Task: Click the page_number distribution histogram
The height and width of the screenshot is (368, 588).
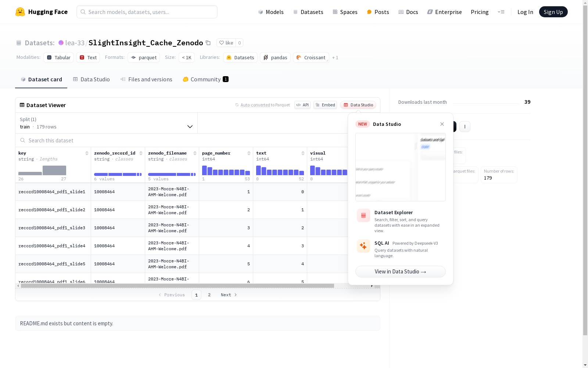Action: (226, 170)
